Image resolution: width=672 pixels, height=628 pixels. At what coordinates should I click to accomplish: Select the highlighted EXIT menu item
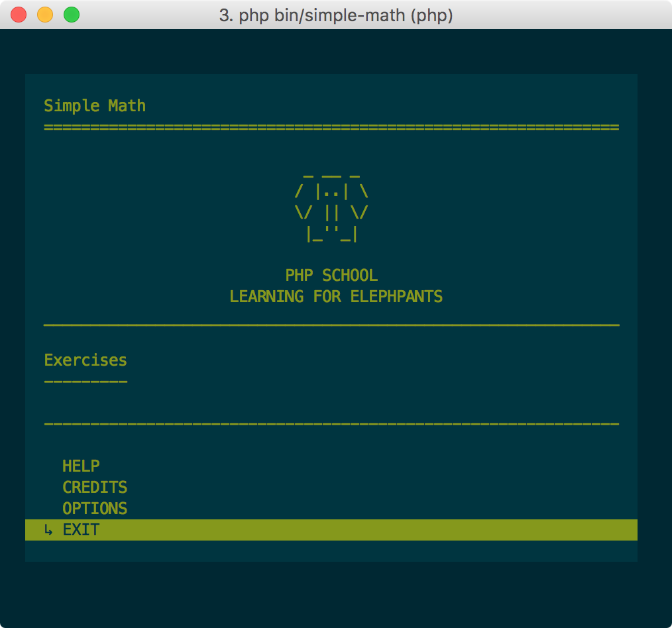point(331,530)
